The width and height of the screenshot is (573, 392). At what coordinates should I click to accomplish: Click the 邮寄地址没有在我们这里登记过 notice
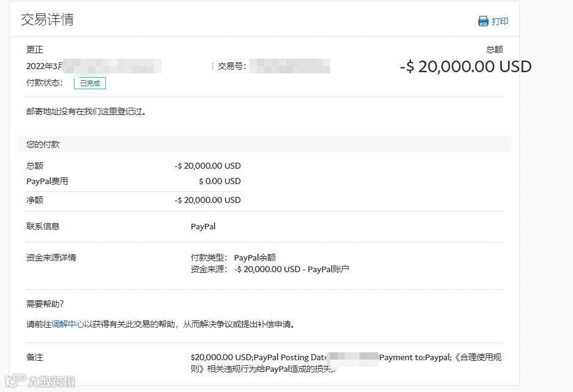coord(86,112)
